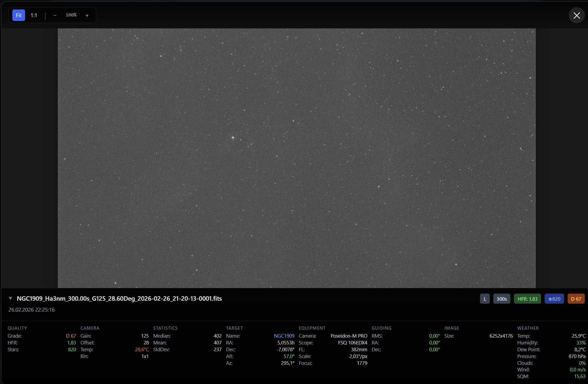Click the minus zoom-out button
The height and width of the screenshot is (384, 588).
pos(55,15)
